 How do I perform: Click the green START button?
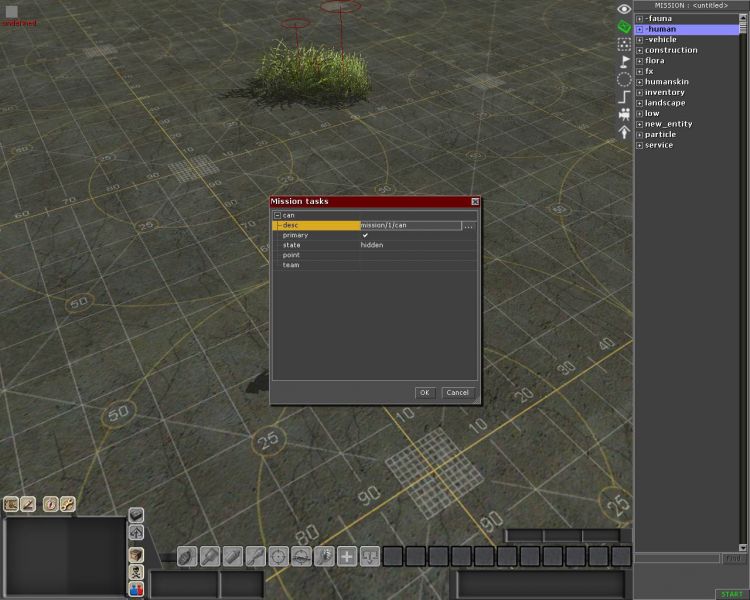pos(731,594)
